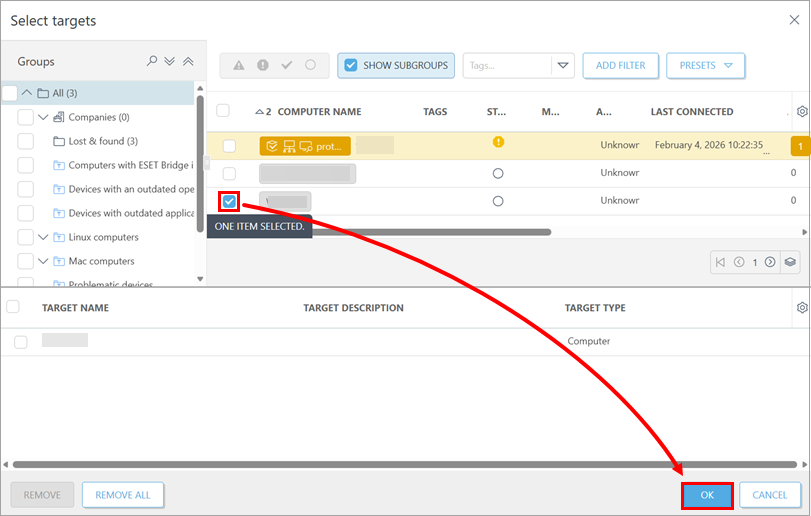Go to next page arrow in pagination

point(769,262)
